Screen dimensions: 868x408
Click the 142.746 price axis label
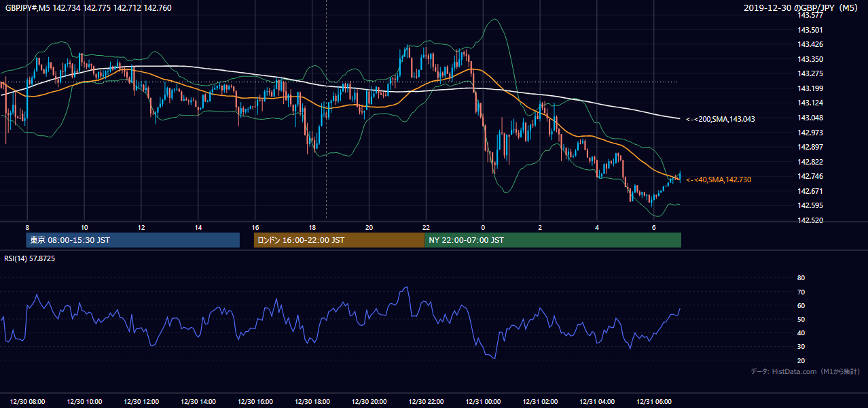[810, 176]
